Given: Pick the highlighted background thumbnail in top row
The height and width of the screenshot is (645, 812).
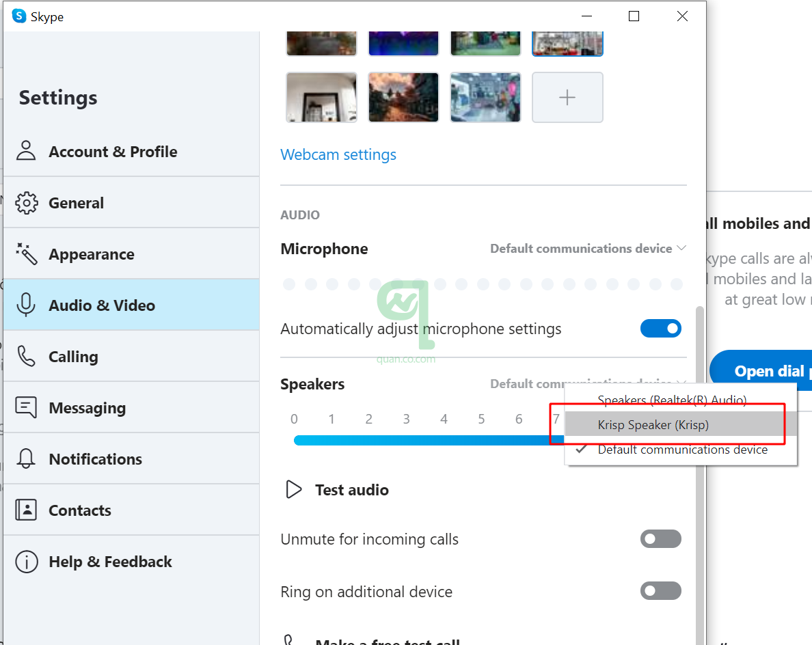Looking at the screenshot, I should point(567,43).
